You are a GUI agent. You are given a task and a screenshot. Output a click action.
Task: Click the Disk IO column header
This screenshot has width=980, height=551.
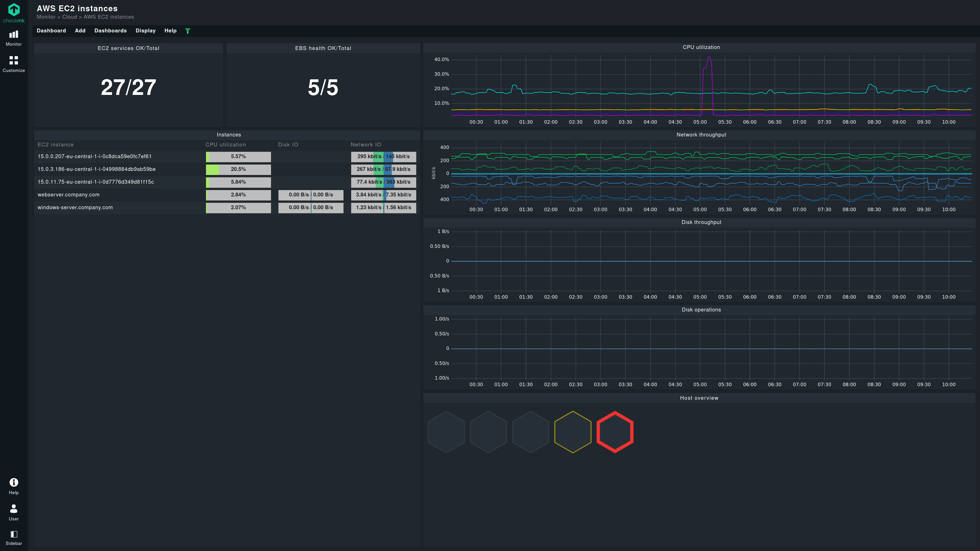[x=288, y=145]
